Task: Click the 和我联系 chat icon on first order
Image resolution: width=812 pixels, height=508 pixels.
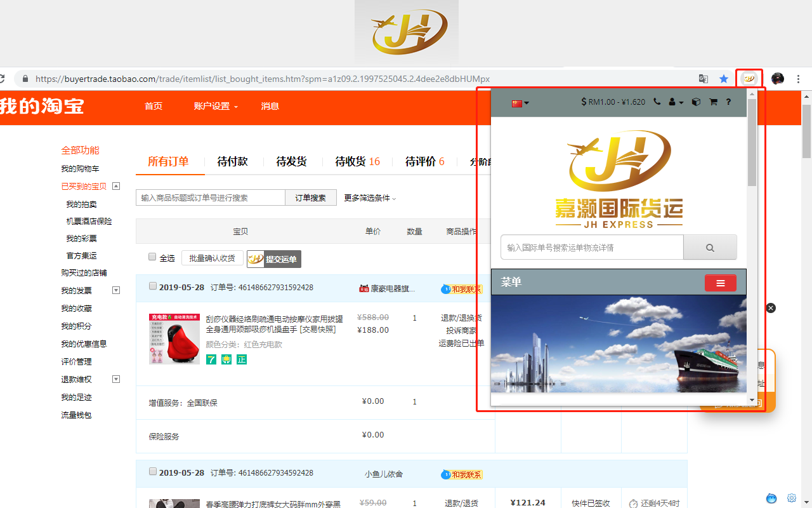Action: click(x=462, y=289)
